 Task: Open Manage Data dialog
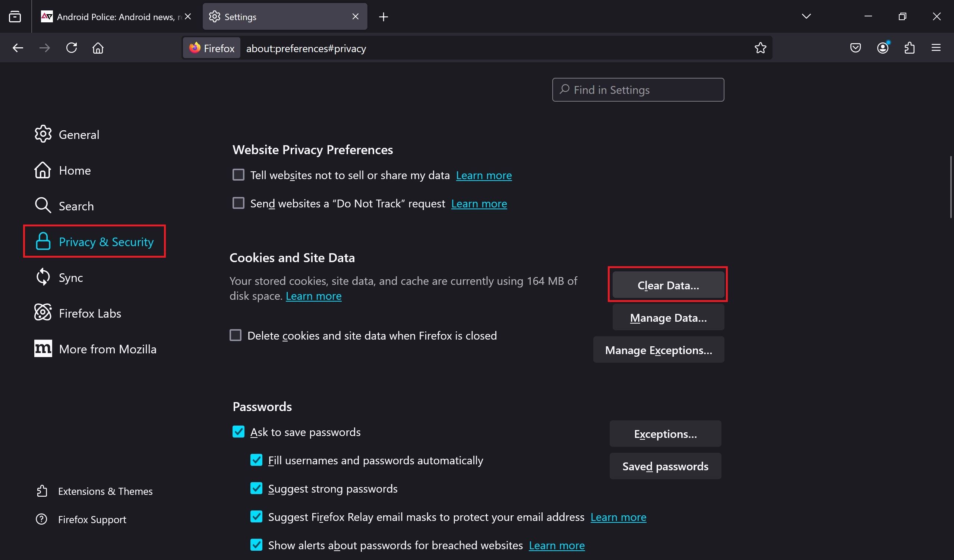point(669,317)
